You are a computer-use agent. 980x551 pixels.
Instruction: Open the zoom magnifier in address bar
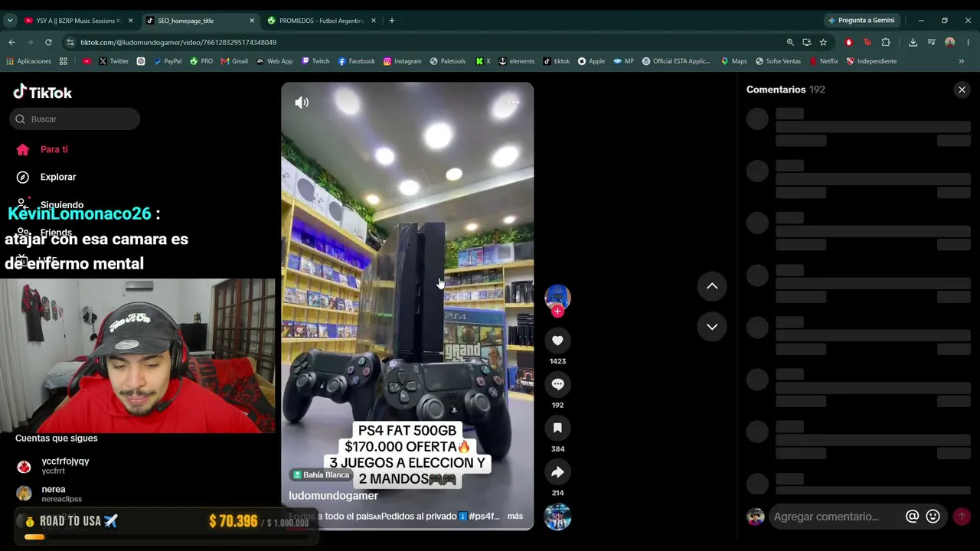point(790,42)
